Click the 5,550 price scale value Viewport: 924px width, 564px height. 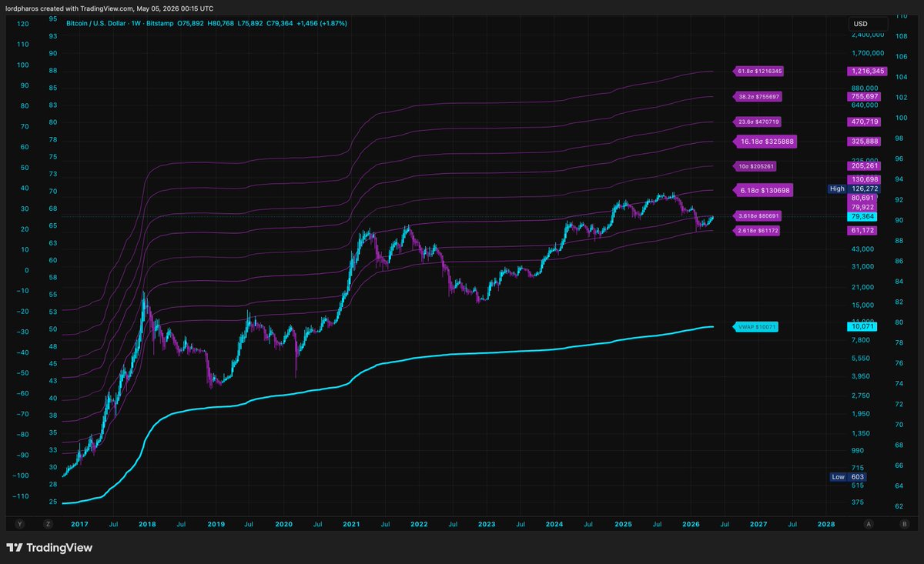click(x=861, y=358)
